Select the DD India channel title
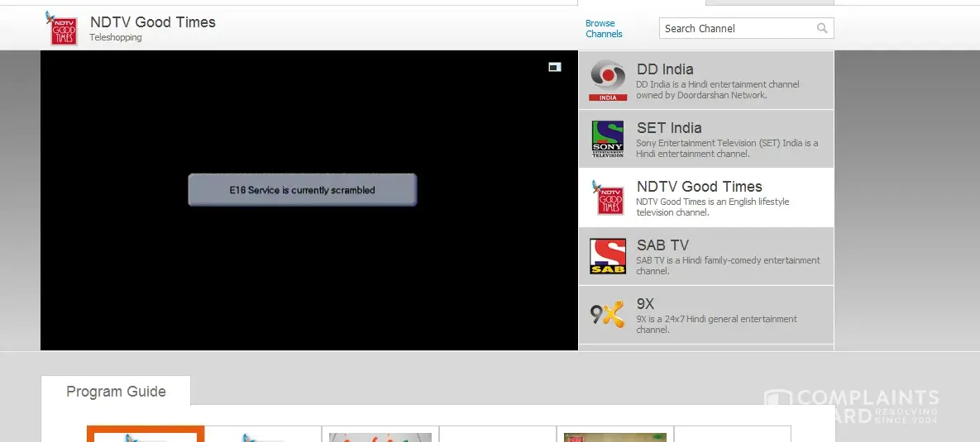 [x=665, y=69]
